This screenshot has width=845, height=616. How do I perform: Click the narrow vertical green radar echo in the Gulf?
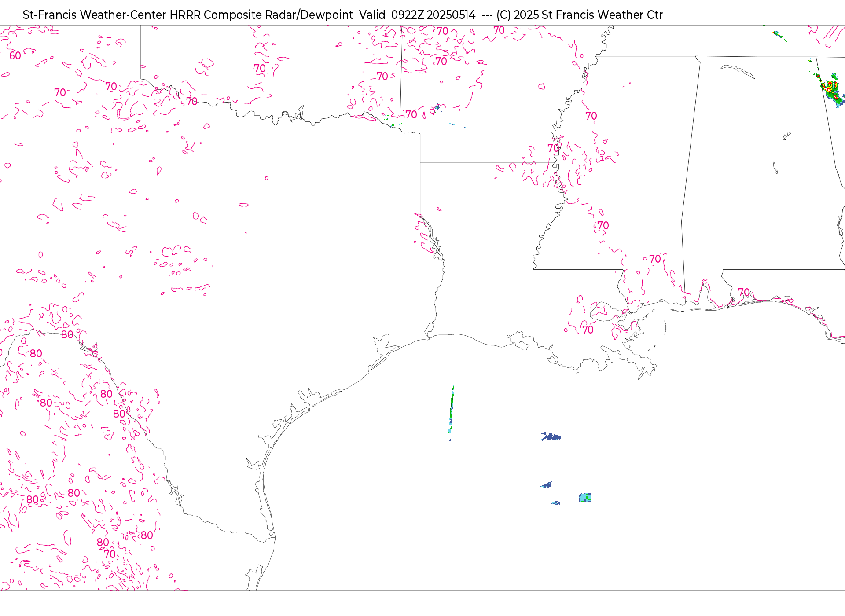click(x=451, y=413)
